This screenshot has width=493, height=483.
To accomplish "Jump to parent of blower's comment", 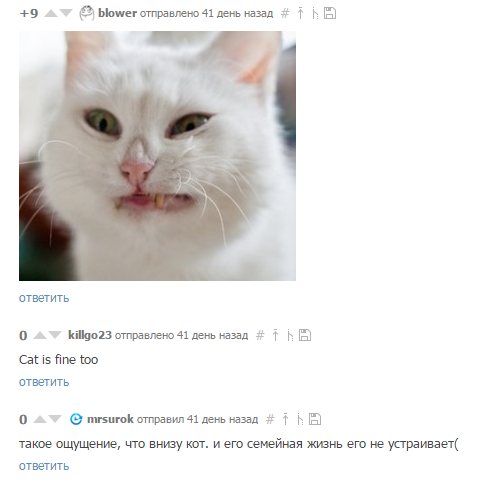I will point(300,13).
